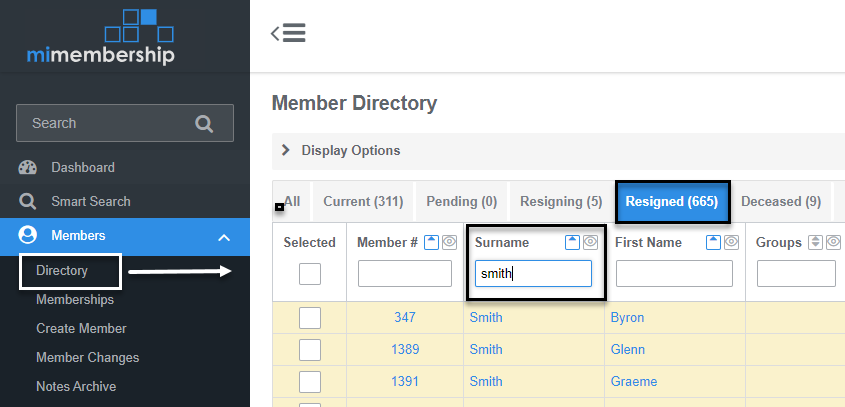The width and height of the screenshot is (845, 407).
Task: Check the box for member 1391
Action: [310, 382]
